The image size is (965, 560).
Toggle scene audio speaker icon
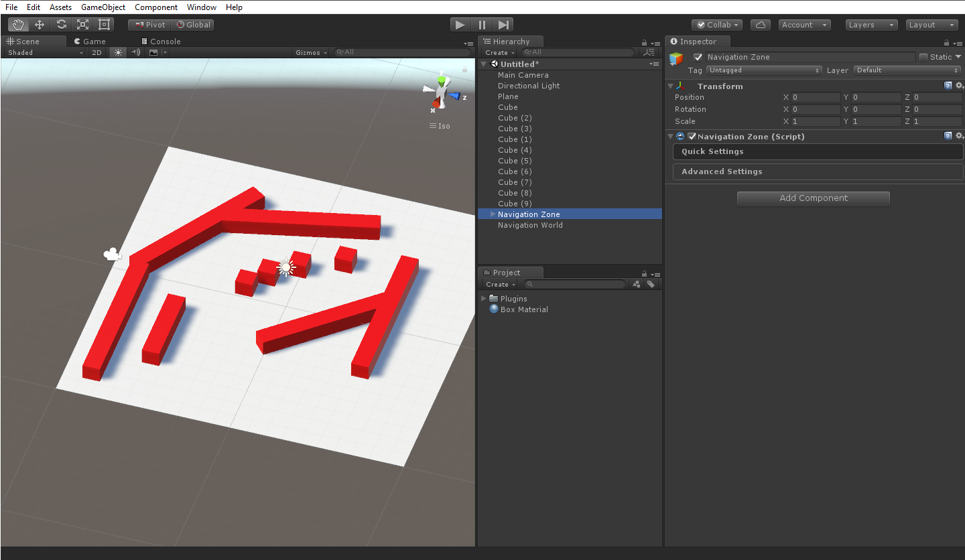tap(136, 52)
